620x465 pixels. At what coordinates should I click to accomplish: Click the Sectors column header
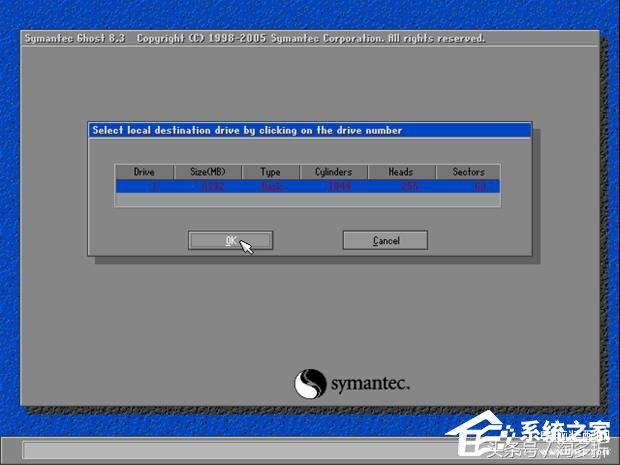[468, 172]
